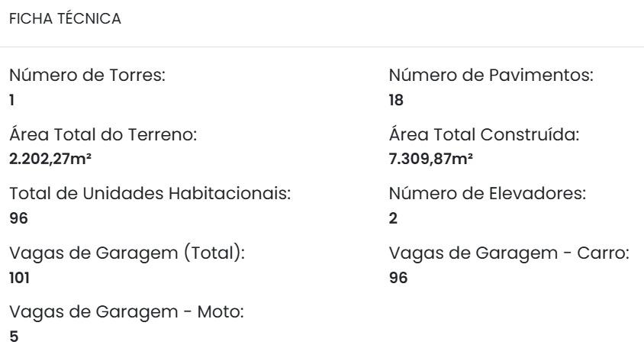Click the Número de Pavimentos label

491,76
